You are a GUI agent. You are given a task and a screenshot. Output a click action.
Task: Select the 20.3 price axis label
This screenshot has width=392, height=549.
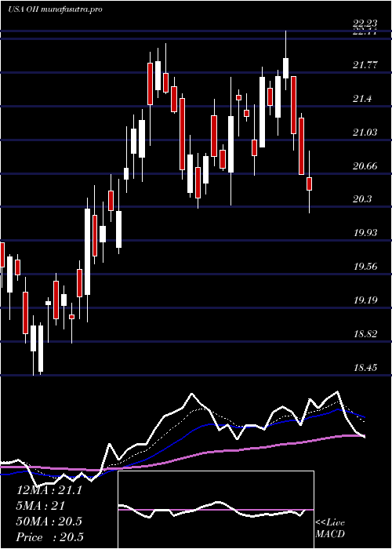point(362,199)
